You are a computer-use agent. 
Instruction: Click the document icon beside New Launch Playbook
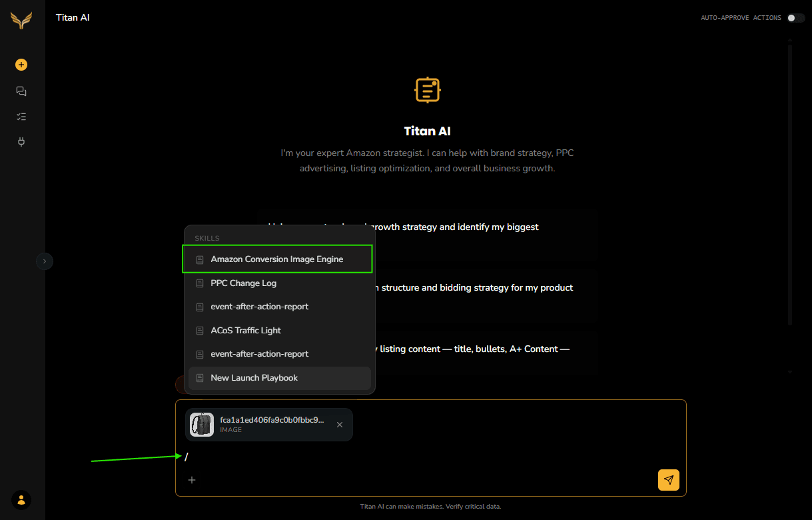tap(200, 378)
